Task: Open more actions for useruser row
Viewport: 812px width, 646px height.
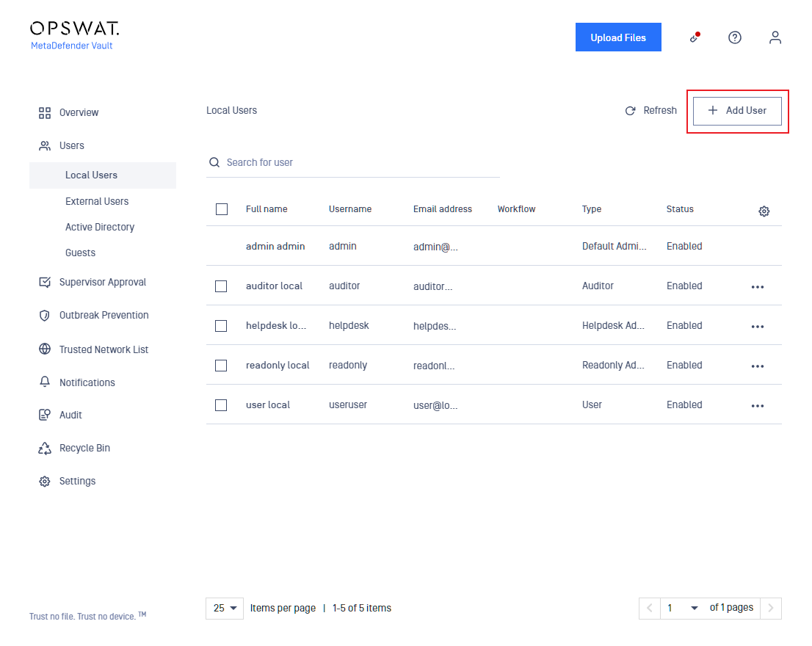Action: click(758, 406)
